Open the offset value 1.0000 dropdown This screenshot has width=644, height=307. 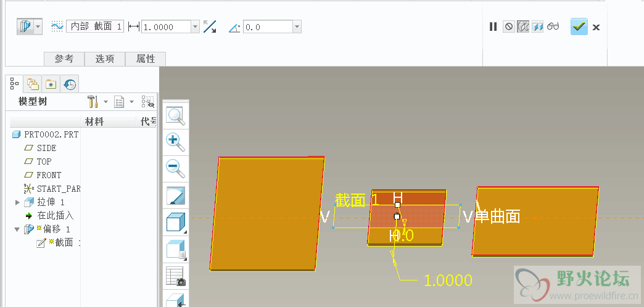pyautogui.click(x=196, y=27)
